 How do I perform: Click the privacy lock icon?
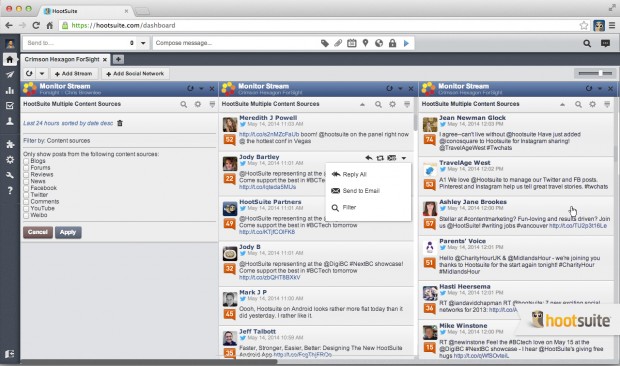coord(392,43)
